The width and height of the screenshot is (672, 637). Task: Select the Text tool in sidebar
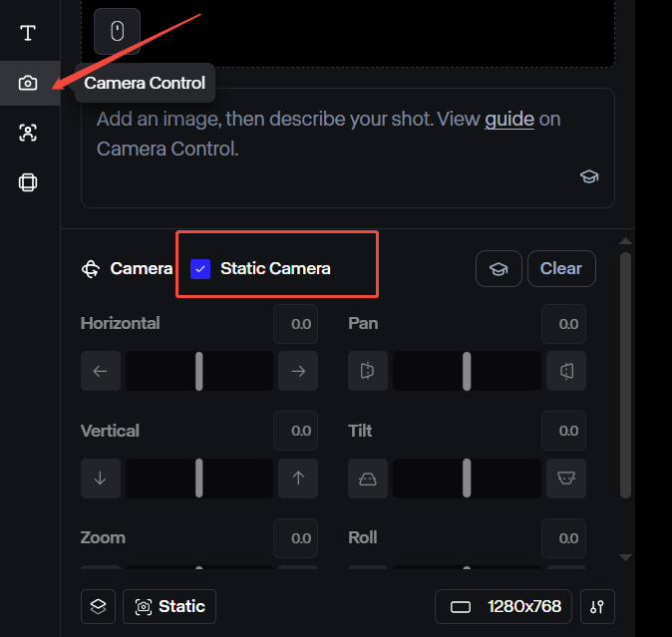[28, 33]
